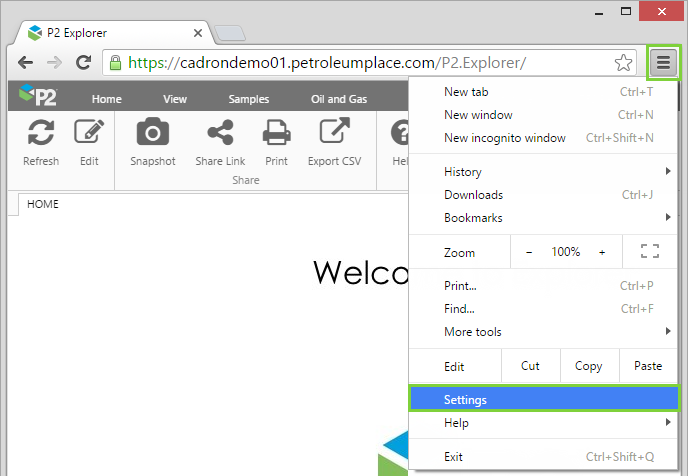This screenshot has height=476, width=688.
Task: Click the Print printer icon in the ribbon
Action: point(276,132)
